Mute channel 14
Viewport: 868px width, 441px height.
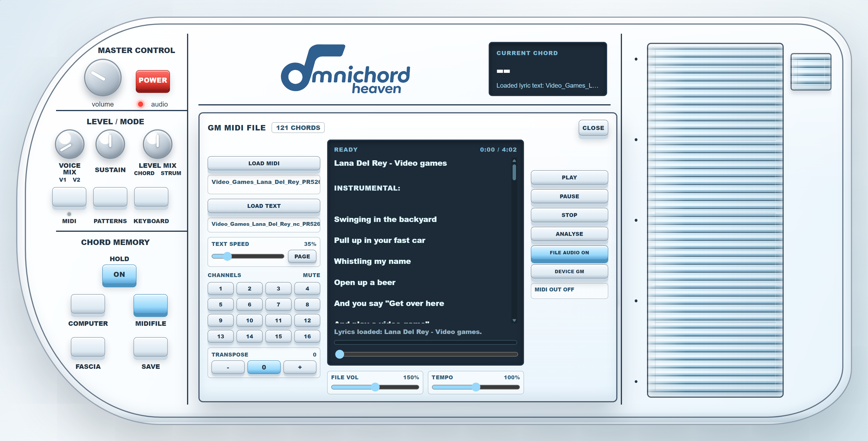click(x=249, y=336)
